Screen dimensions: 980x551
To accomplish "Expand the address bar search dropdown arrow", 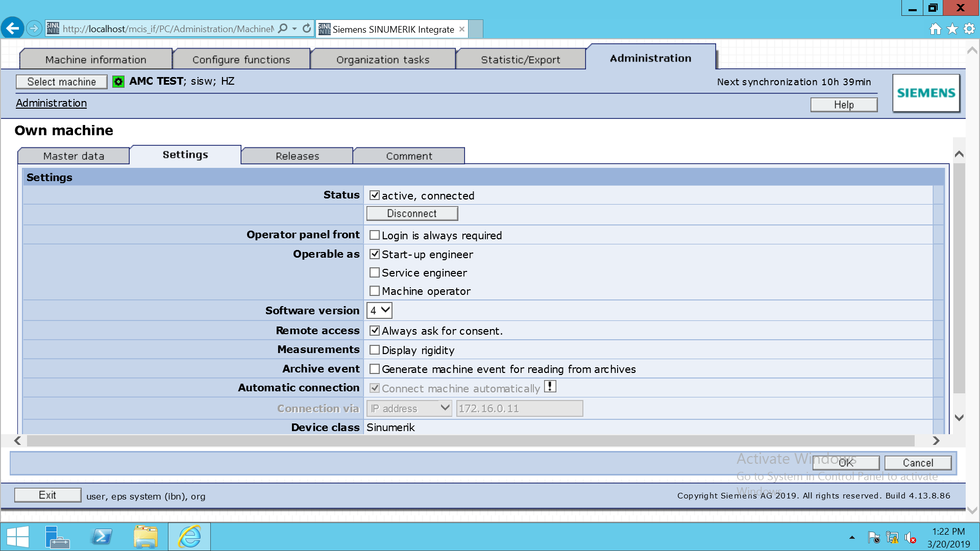I will [295, 29].
